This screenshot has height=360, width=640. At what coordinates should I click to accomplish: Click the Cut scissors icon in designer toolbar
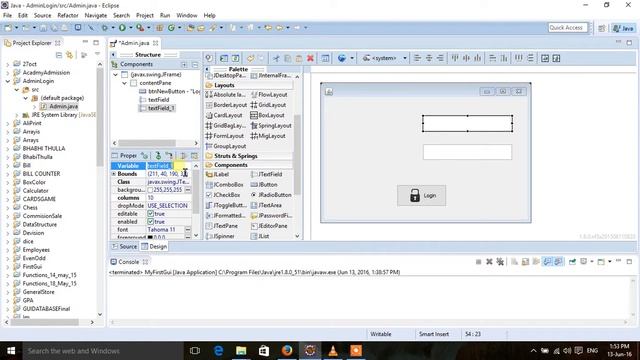point(276,58)
